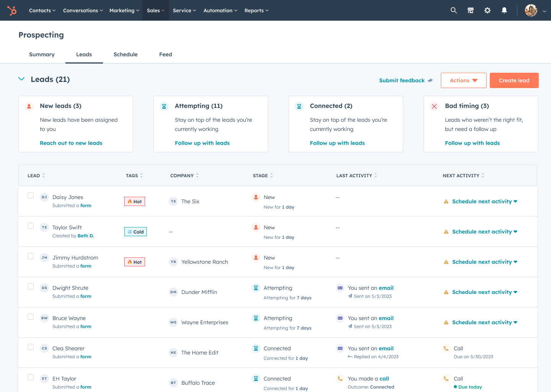551x392 pixels.
Task: Click the Reach out to new leads link
Action: click(71, 143)
